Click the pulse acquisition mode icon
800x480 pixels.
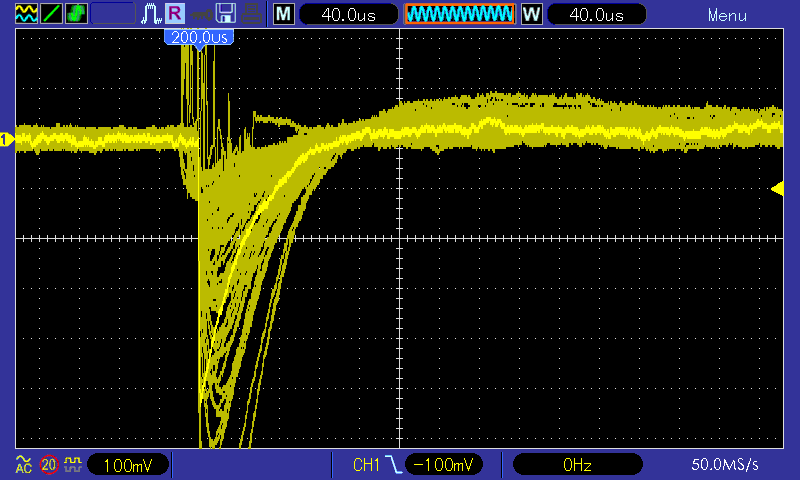(x=151, y=14)
